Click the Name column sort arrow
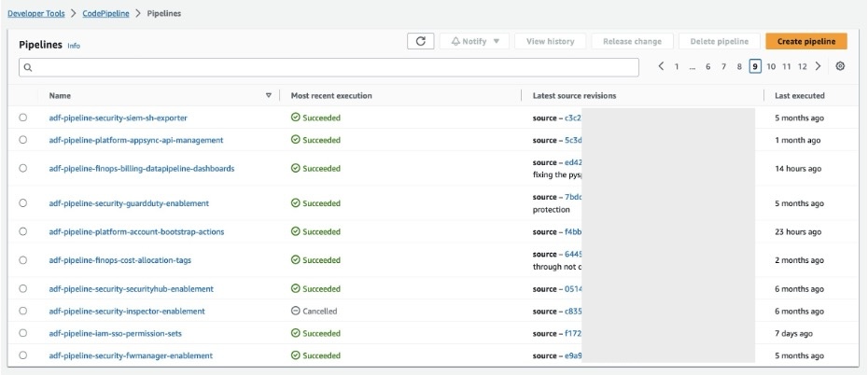 click(269, 95)
